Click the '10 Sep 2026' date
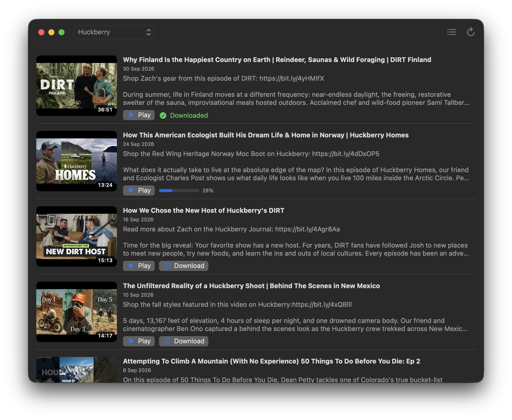512x420 pixels. [x=138, y=295]
